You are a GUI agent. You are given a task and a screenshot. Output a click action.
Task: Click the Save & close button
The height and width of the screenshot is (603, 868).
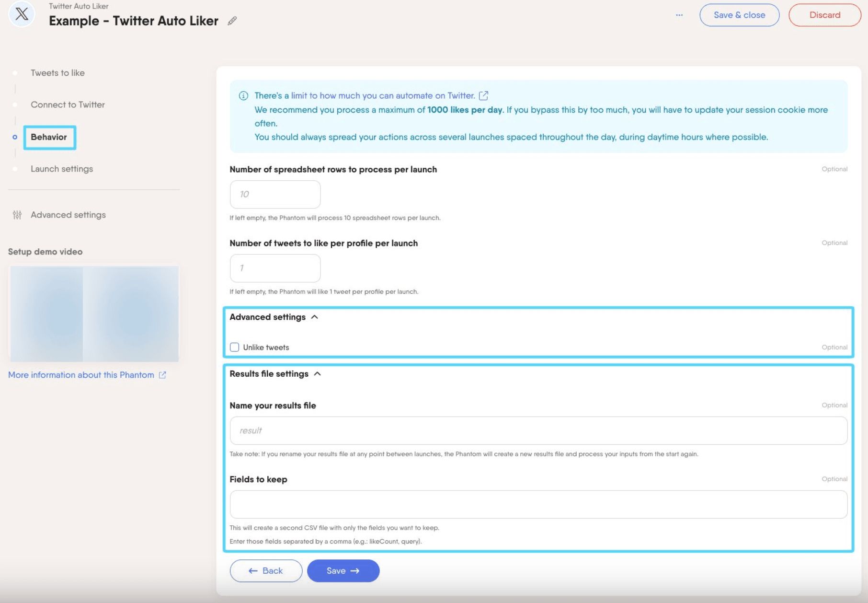point(739,15)
